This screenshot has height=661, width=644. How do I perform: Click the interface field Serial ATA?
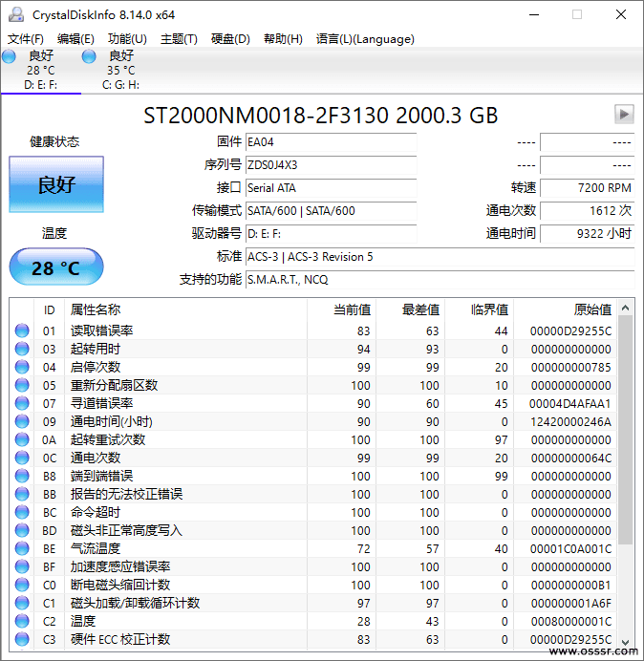(331, 187)
